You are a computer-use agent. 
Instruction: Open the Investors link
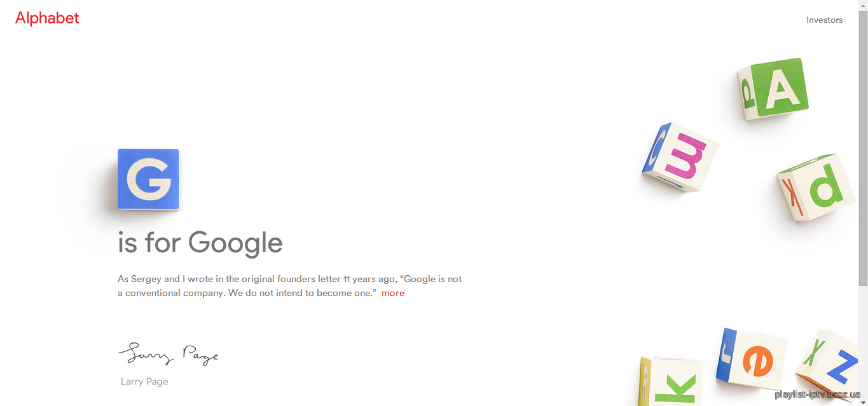[x=824, y=20]
